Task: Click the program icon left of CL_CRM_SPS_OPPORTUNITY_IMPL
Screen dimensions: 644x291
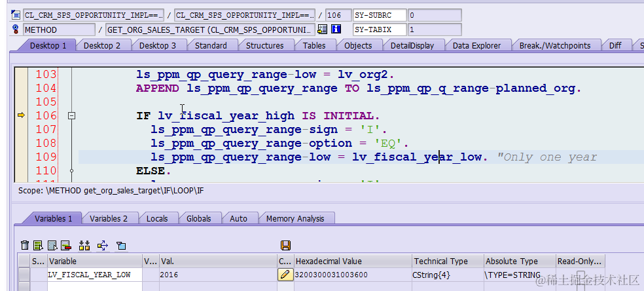Action: click(16, 15)
